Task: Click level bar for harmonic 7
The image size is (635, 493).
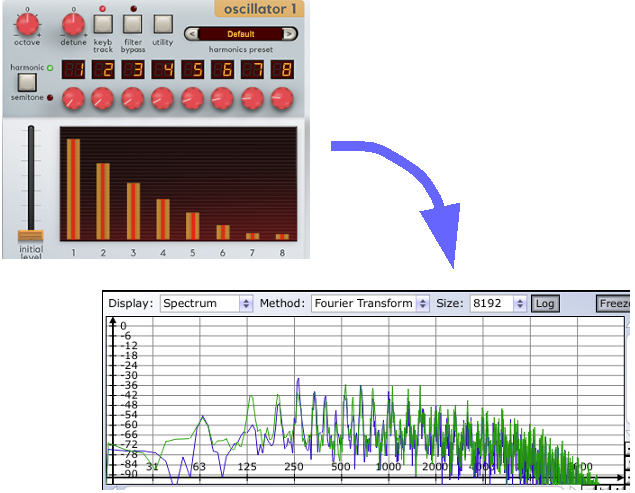Action: tap(252, 237)
